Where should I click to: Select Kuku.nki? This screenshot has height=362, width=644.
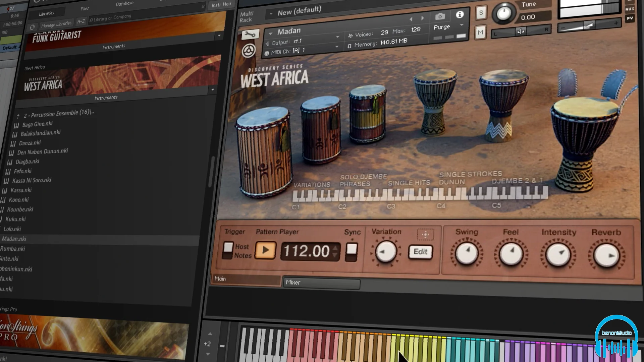point(15,219)
